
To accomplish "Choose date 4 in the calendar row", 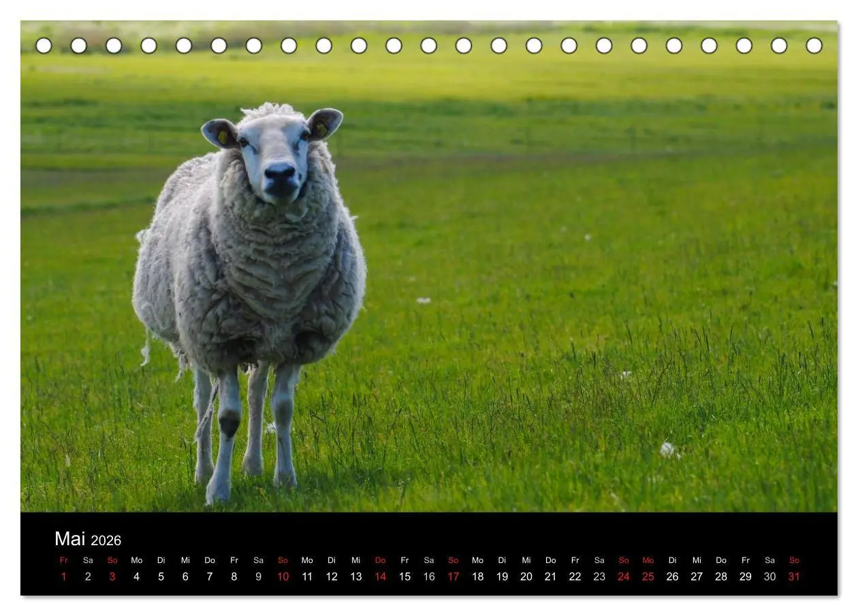I will (x=137, y=577).
